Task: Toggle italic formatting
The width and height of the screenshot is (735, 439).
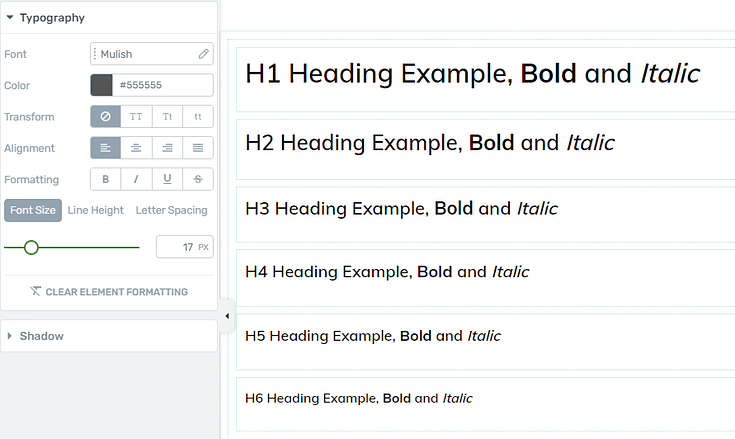Action: (x=136, y=179)
